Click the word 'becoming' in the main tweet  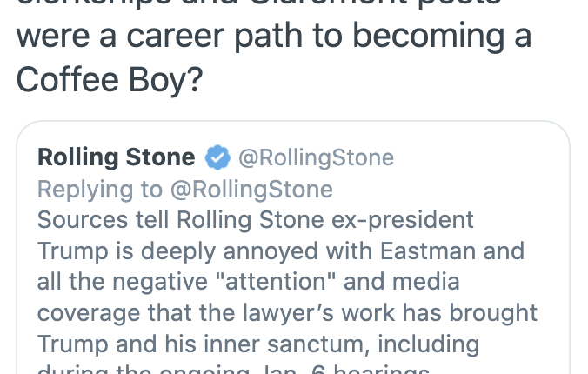pos(428,37)
